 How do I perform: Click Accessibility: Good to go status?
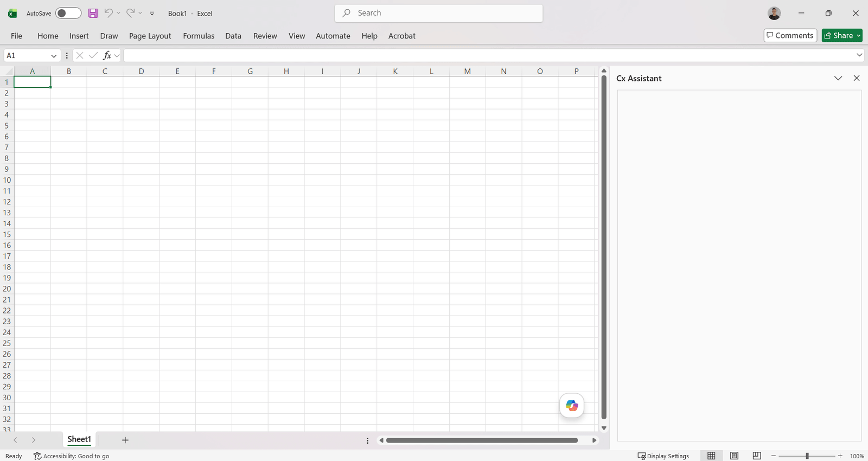[x=71, y=456]
